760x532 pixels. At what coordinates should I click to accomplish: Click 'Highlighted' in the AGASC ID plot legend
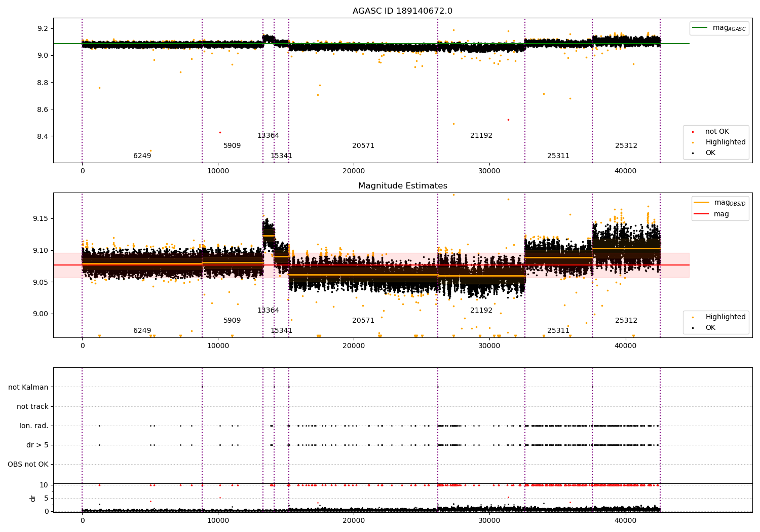point(719,142)
